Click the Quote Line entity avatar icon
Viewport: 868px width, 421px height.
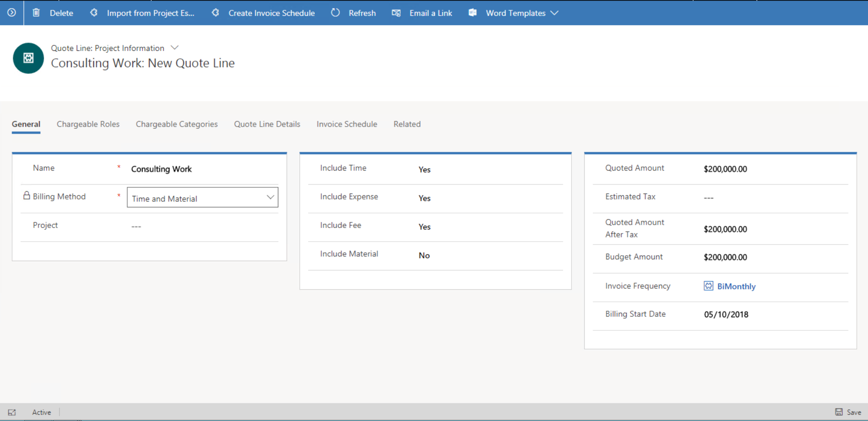tap(28, 58)
